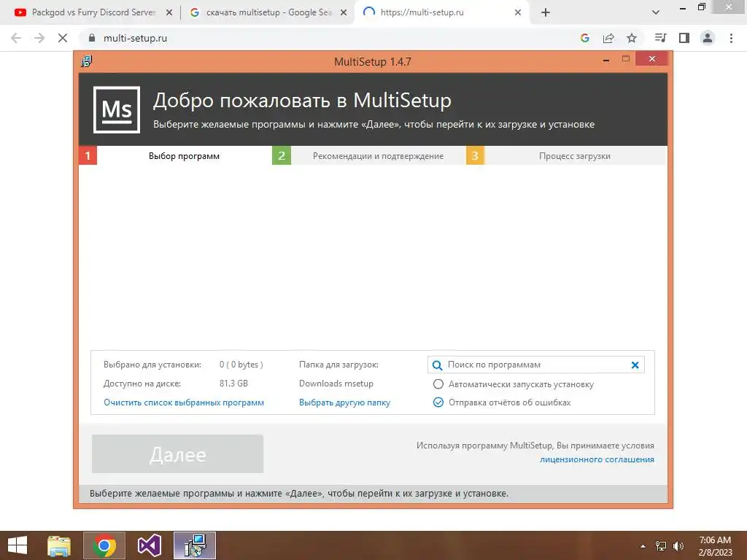The height and width of the screenshot is (560, 747).
Task: Click the yellow number 3 step badge
Action: 475,156
